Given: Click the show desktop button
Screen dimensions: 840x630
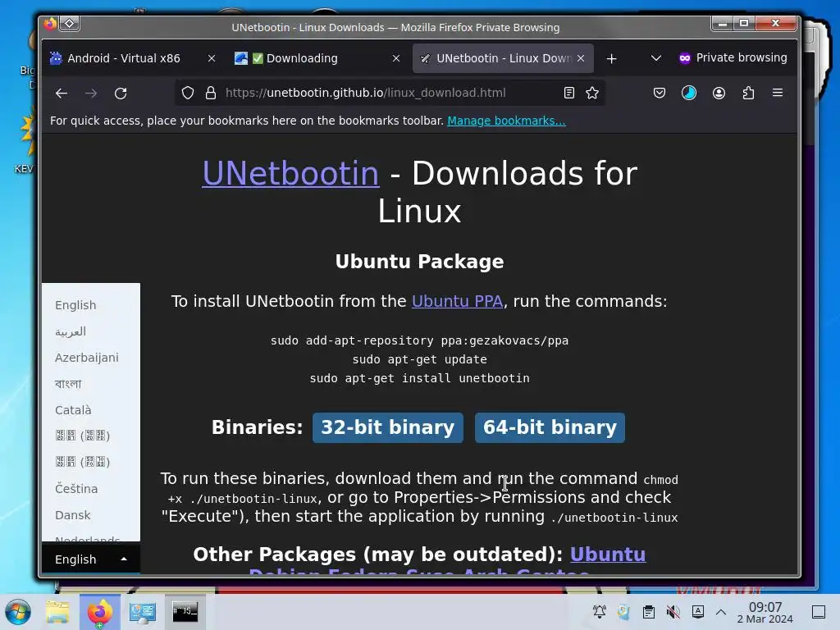Looking at the screenshot, I should (818, 612).
